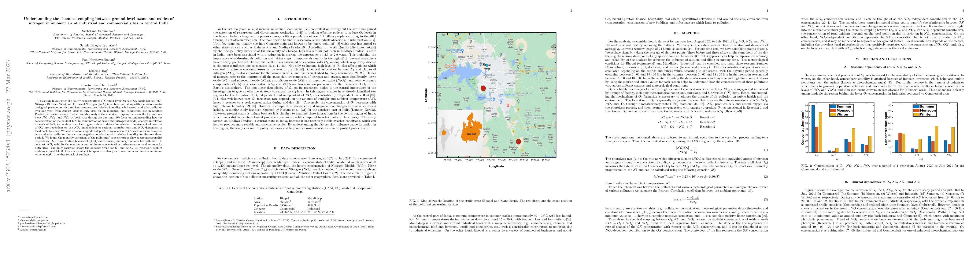
Task: Click subsection heading 'A. Seasonal dependency'
Action: [882, 67]
